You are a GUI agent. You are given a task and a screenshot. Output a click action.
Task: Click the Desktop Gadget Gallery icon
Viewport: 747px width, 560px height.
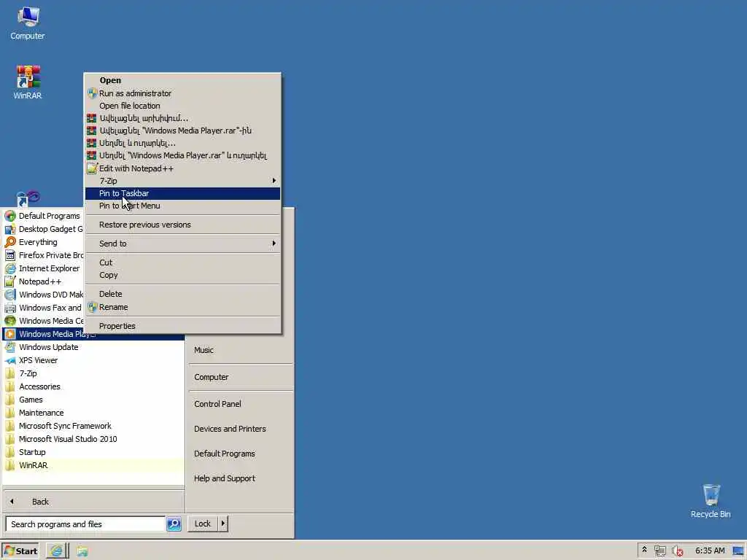pyautogui.click(x=10, y=229)
